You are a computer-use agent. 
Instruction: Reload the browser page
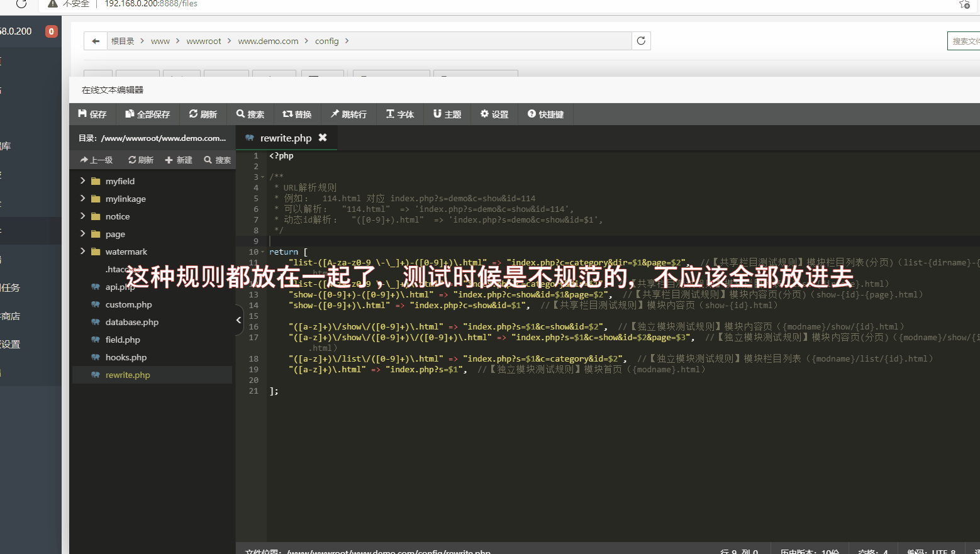click(x=21, y=4)
